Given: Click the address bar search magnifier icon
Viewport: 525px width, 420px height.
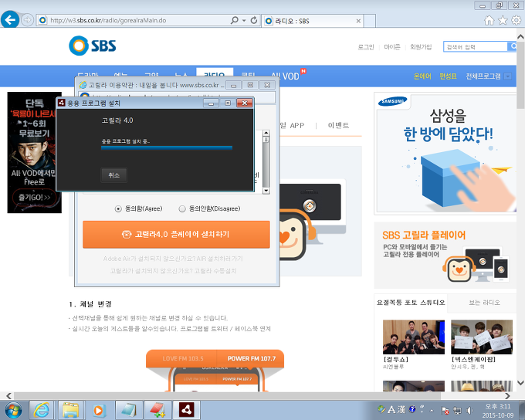Looking at the screenshot, I should click(x=235, y=20).
